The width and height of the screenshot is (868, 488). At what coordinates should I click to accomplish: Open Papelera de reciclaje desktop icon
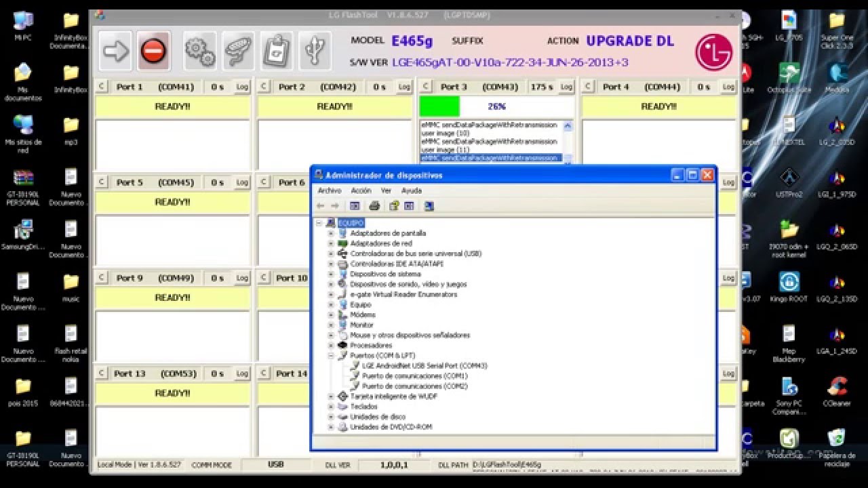(836, 446)
